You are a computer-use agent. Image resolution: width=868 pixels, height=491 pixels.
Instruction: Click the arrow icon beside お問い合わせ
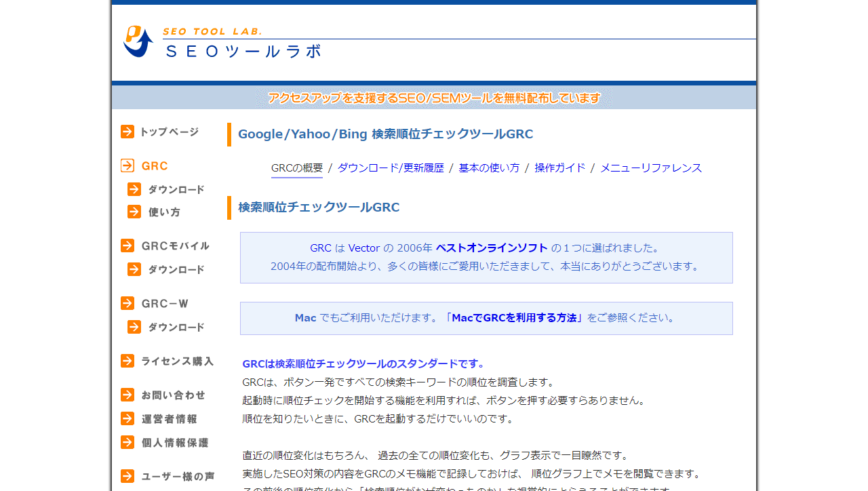(x=127, y=395)
